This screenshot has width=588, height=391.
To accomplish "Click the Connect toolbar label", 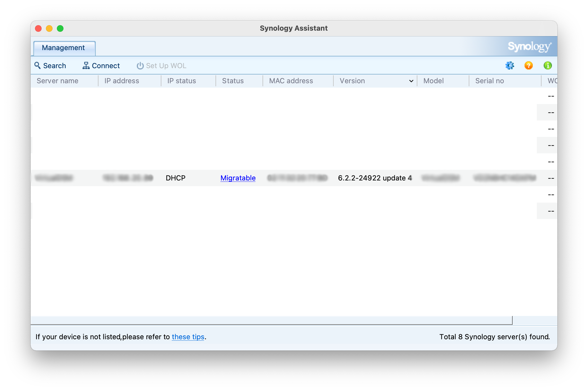I will [x=106, y=66].
